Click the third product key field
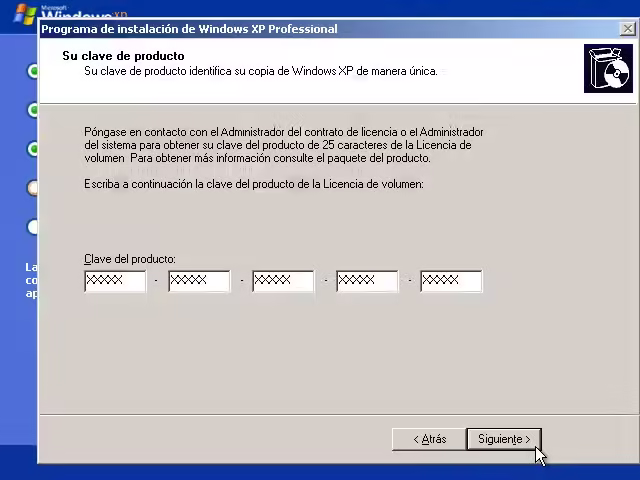 click(x=283, y=281)
